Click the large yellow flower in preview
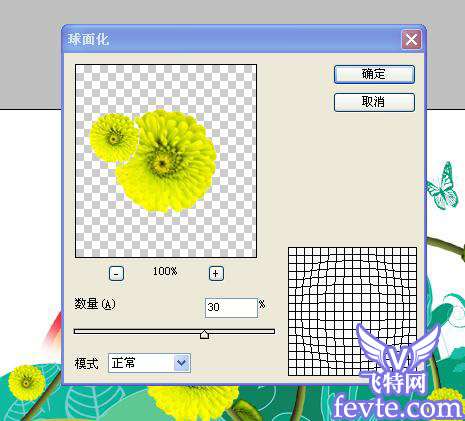 [167, 162]
